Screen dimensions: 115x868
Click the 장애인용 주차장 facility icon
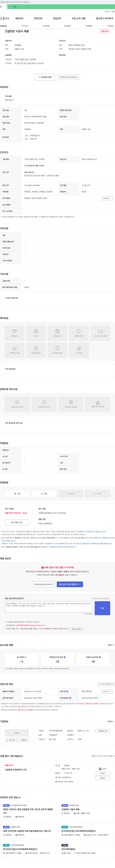pyautogui.click(x=17, y=404)
